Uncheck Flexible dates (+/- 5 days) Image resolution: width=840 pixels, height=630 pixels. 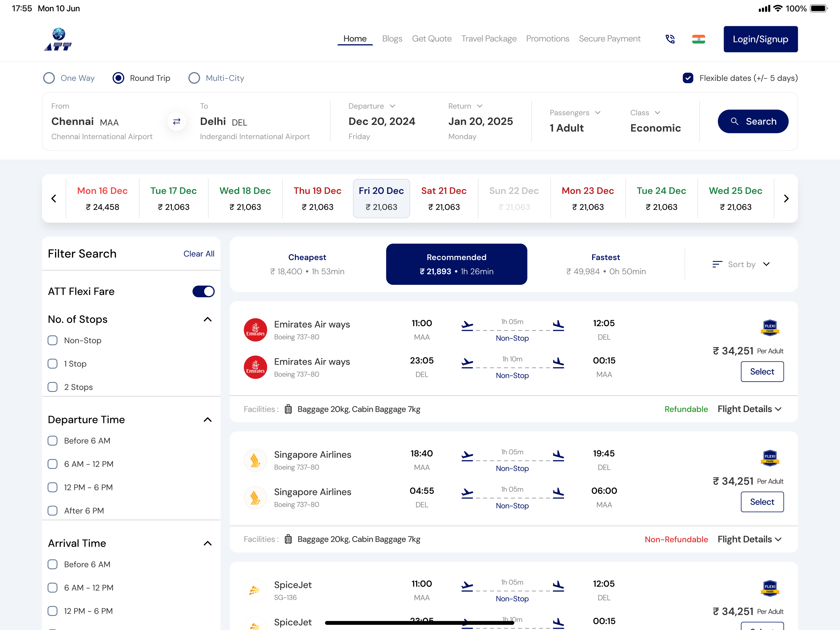click(x=688, y=78)
